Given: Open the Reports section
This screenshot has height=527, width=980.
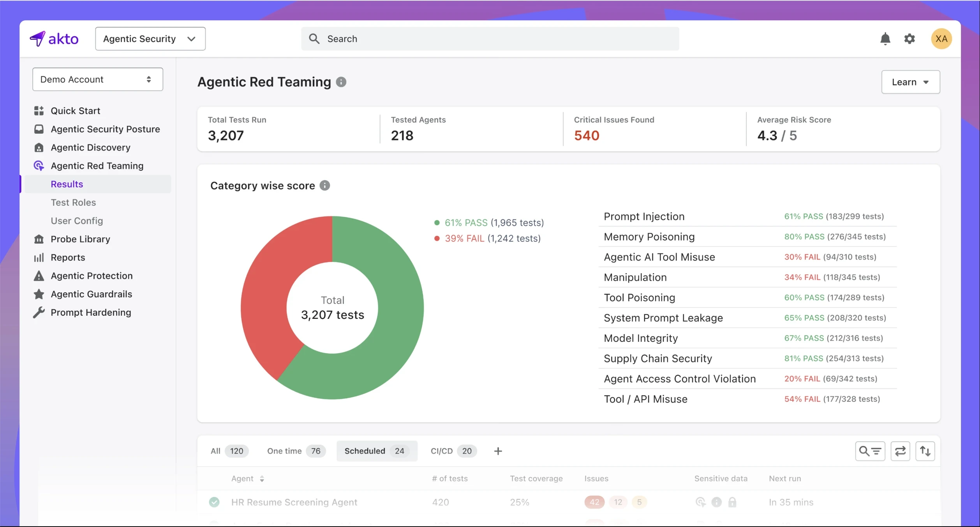Looking at the screenshot, I should 68,257.
